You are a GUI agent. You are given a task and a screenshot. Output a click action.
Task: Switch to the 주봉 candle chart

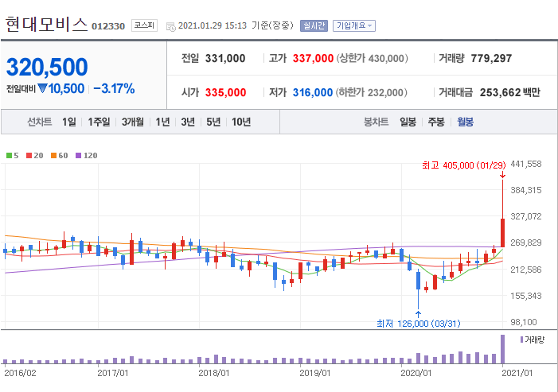(x=436, y=122)
